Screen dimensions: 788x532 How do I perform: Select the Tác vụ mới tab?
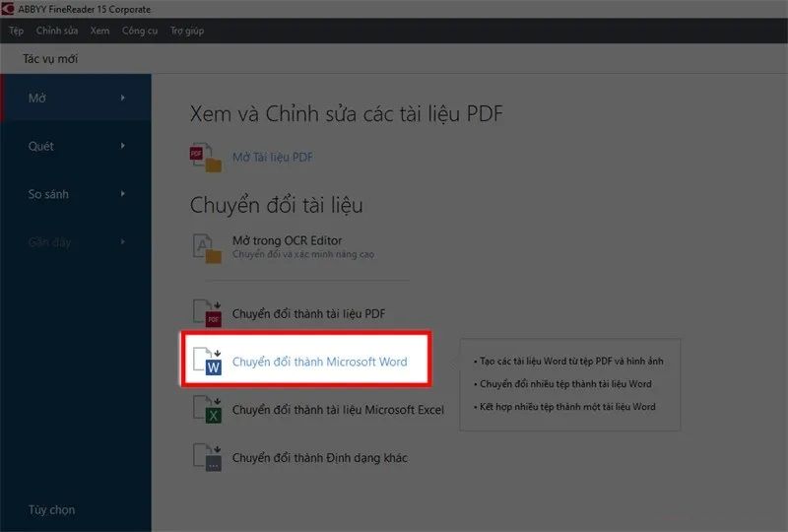[x=50, y=59]
